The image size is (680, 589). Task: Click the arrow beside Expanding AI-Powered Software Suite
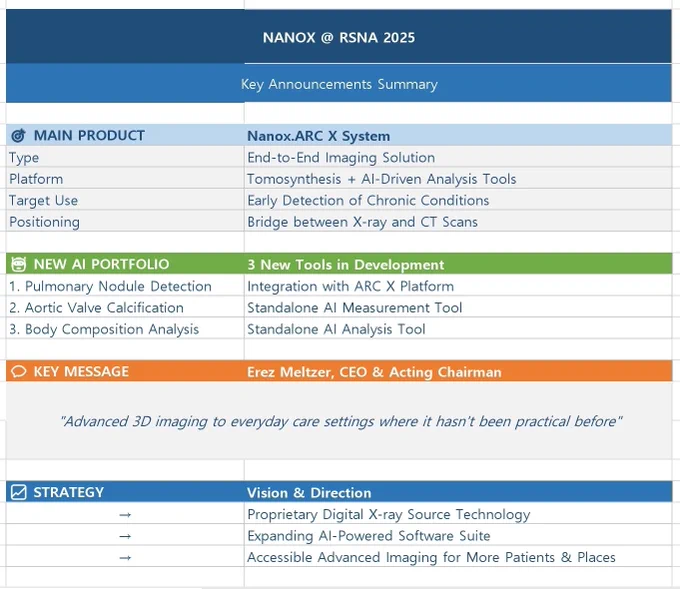[x=125, y=536]
